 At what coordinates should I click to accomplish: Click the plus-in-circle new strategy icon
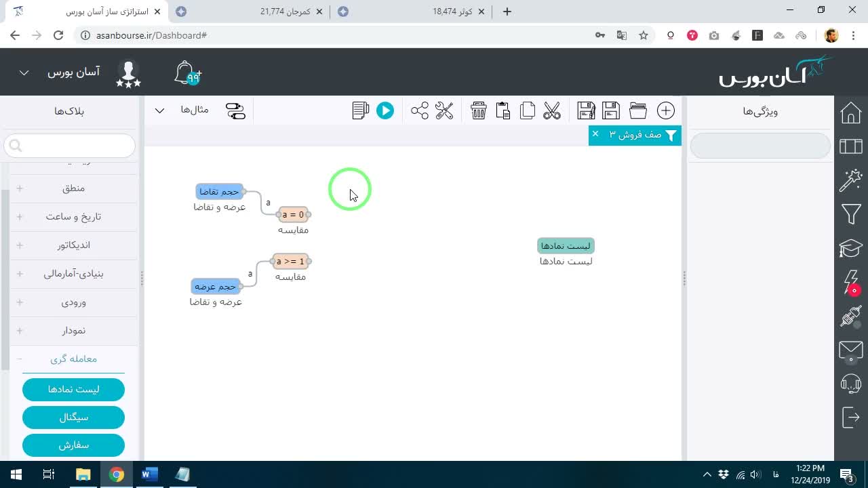[x=666, y=110]
